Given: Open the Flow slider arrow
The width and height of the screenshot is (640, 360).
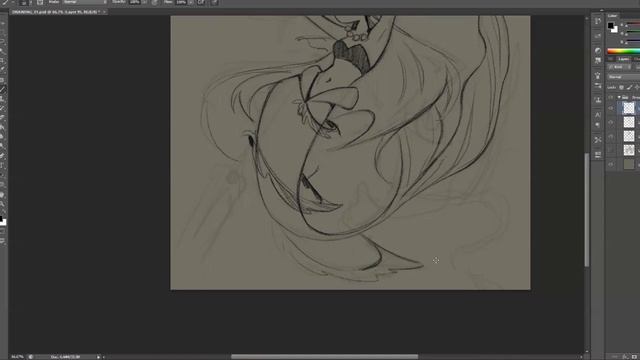Looking at the screenshot, I should [191, 2].
